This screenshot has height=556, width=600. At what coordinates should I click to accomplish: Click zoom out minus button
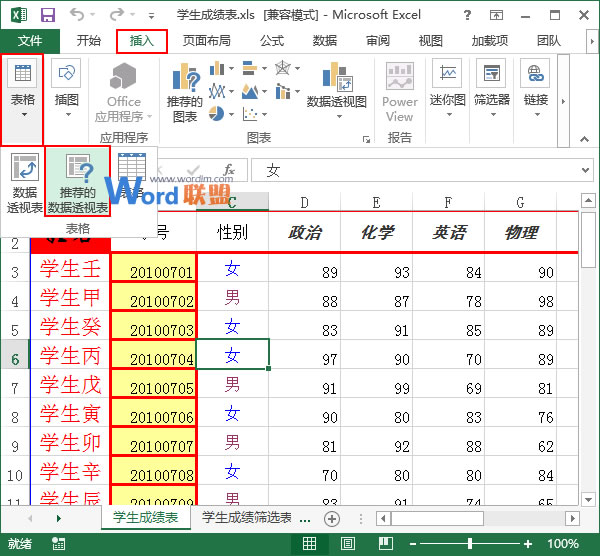(x=412, y=544)
